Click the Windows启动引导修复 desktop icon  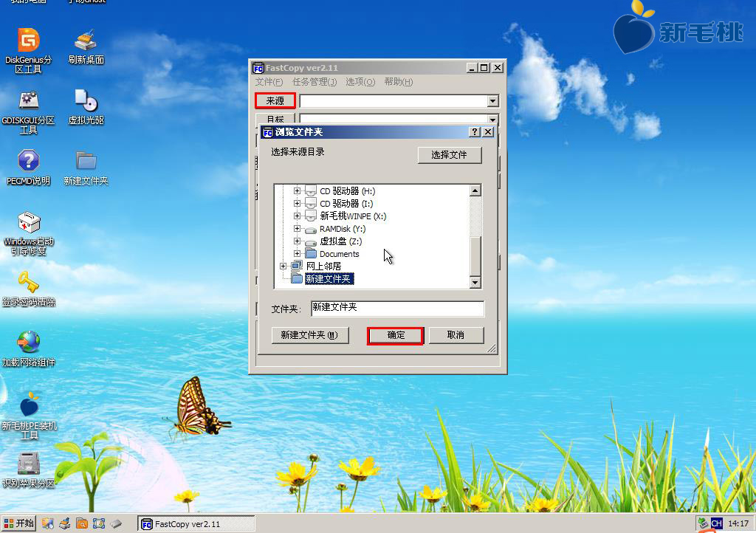click(x=29, y=233)
